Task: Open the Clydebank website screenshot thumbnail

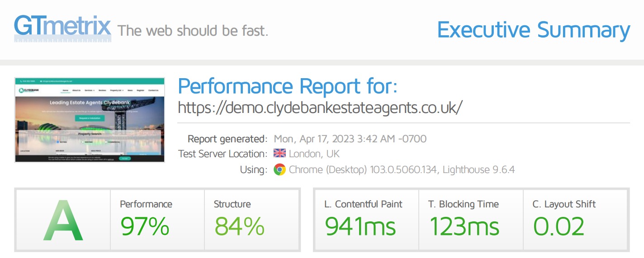Action: click(90, 120)
